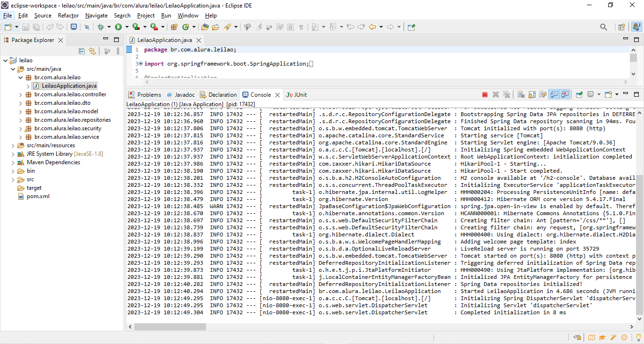Click the Open Perspective icon

[x=621, y=27]
